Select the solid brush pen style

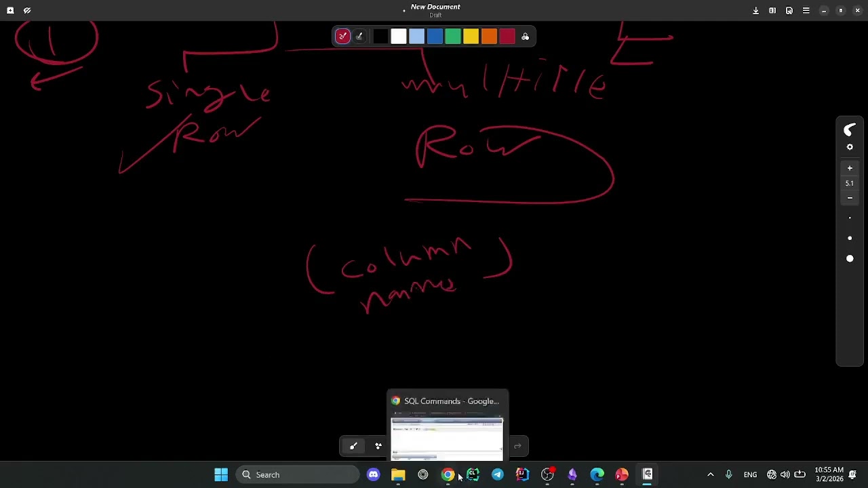pyautogui.click(x=342, y=37)
